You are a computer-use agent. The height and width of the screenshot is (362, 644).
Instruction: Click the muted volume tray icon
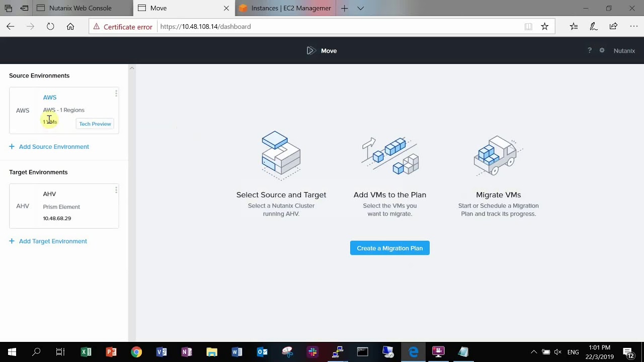point(558,352)
